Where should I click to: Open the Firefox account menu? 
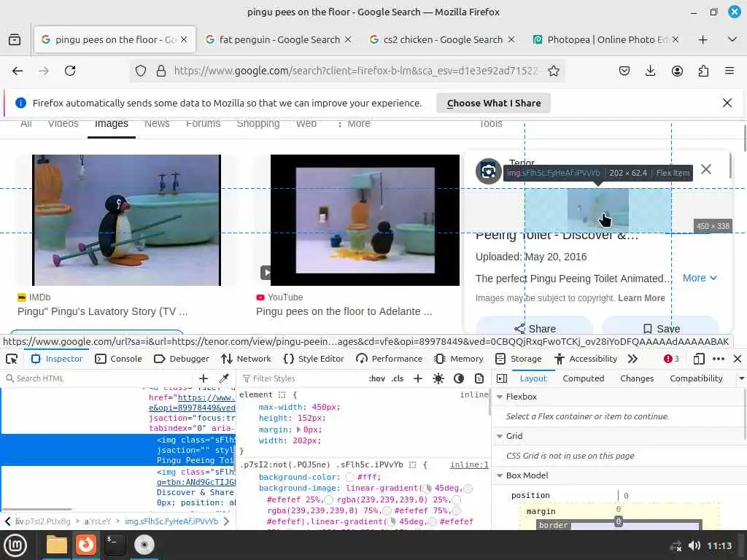[677, 71]
